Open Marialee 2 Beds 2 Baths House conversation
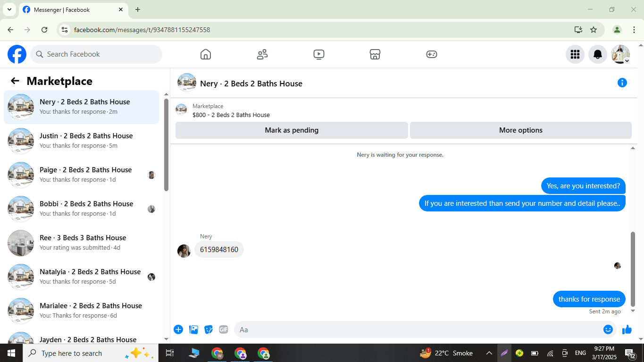 pos(81,311)
